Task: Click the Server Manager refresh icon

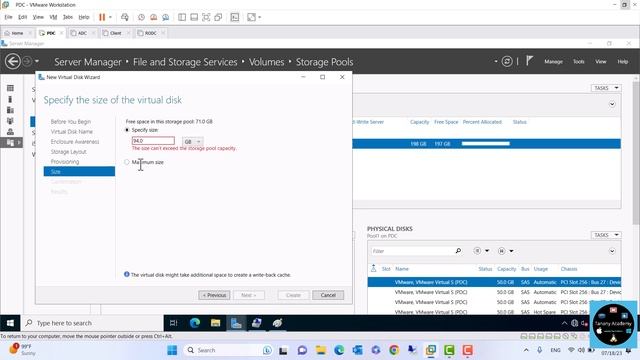Action: click(507, 62)
